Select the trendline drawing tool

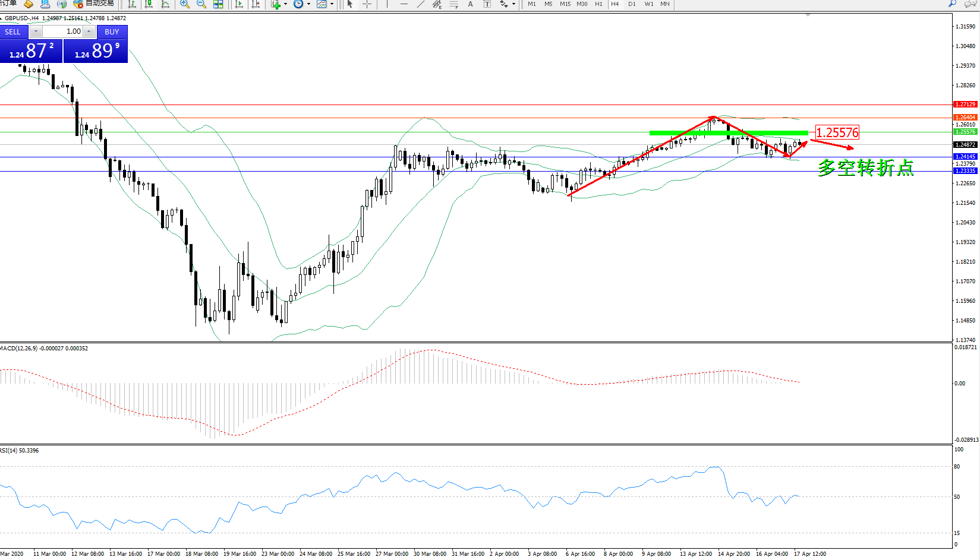(x=421, y=4)
